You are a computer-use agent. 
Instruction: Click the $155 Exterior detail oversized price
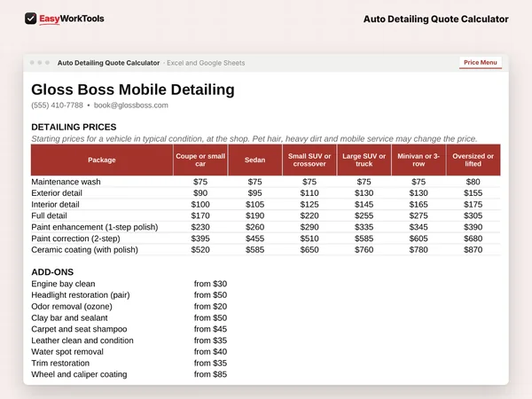473,193
